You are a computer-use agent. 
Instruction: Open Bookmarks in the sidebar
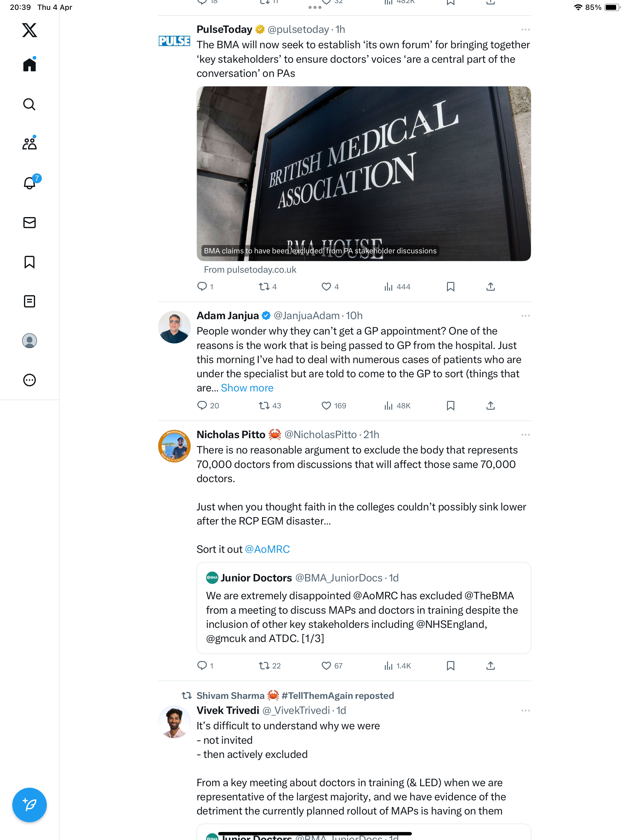point(29,262)
